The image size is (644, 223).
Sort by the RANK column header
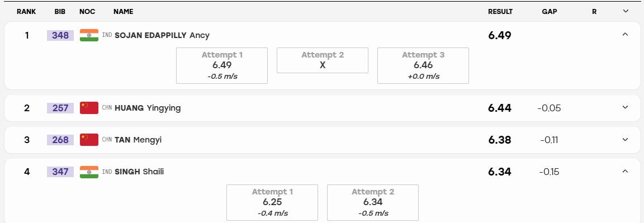click(26, 12)
